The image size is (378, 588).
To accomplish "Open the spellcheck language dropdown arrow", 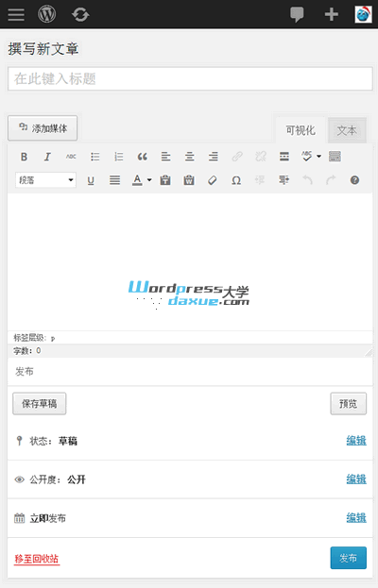I will (318, 157).
